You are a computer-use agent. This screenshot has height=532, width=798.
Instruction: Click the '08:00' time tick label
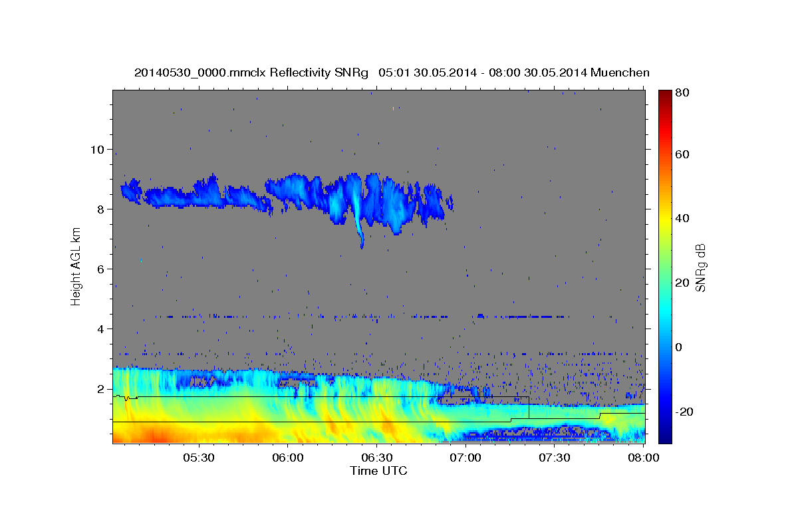(643, 458)
